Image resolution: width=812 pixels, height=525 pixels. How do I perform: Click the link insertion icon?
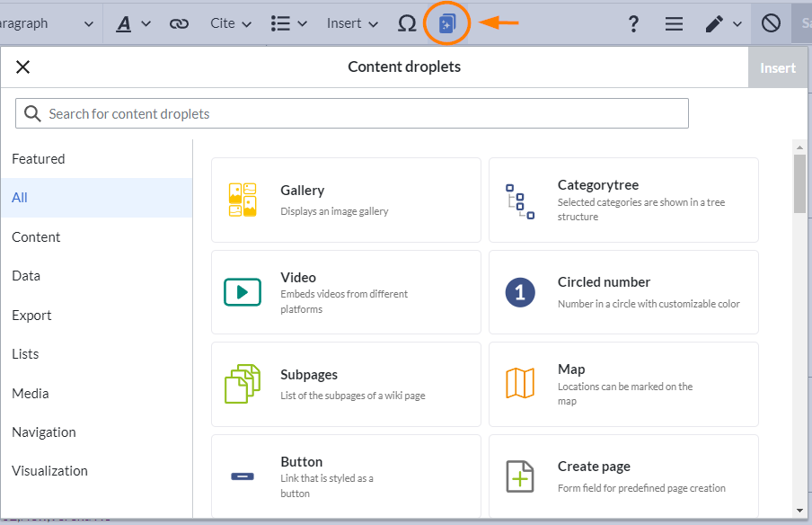pyautogui.click(x=179, y=23)
